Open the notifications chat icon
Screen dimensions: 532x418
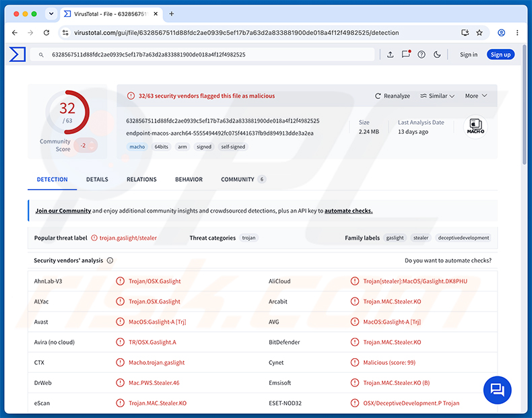pyautogui.click(x=406, y=55)
